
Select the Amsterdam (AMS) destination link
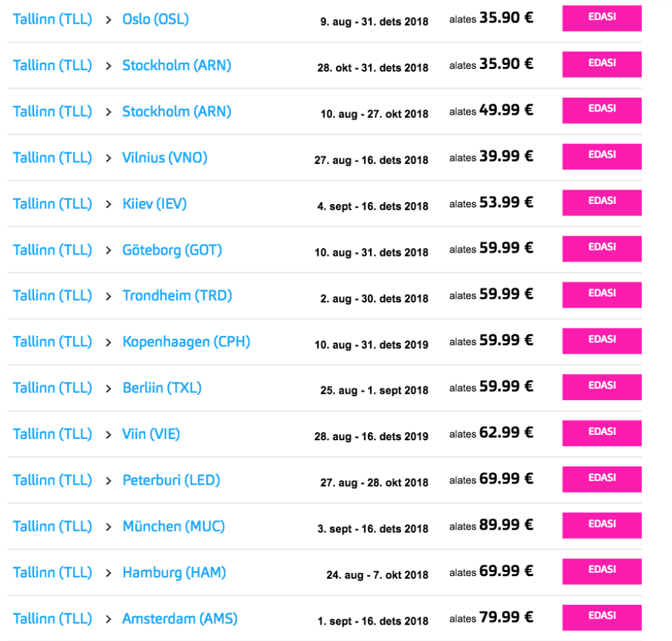click(180, 618)
